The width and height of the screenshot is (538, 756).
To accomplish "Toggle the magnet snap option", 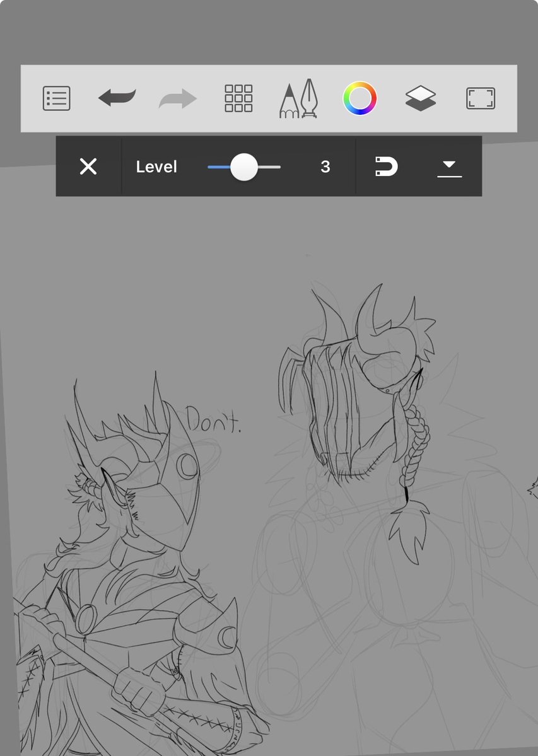I will (387, 166).
